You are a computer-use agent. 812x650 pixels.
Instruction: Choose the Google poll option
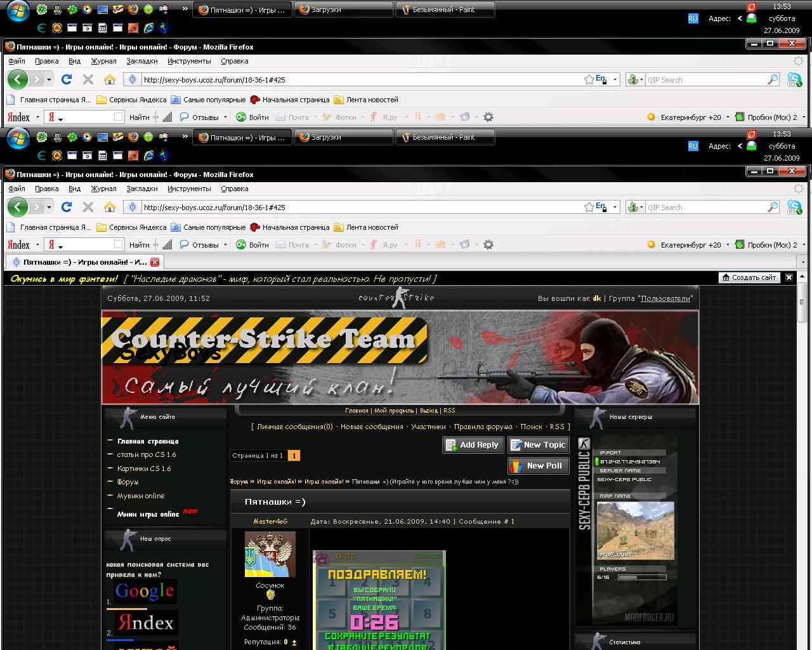click(145, 591)
